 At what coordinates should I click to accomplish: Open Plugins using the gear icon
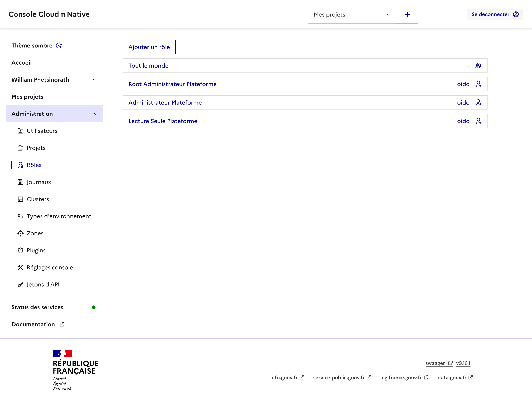pos(20,250)
